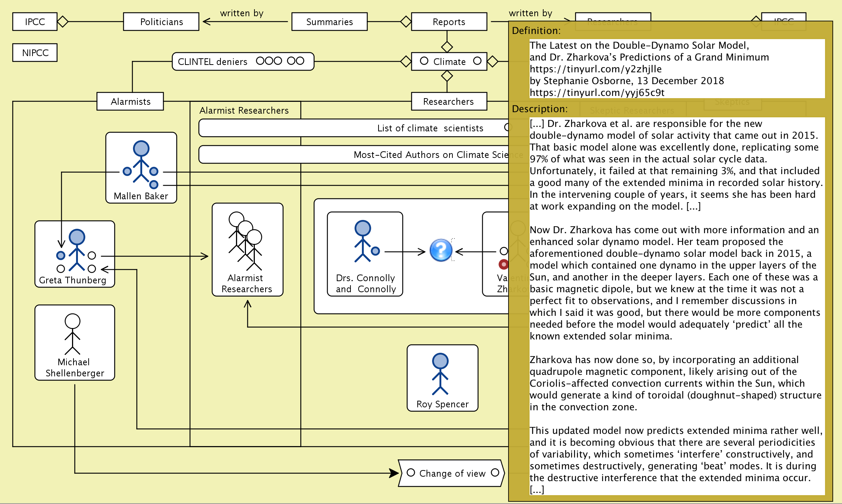Open tinyurl.com/yyj65c9t link in Definition

(597, 93)
